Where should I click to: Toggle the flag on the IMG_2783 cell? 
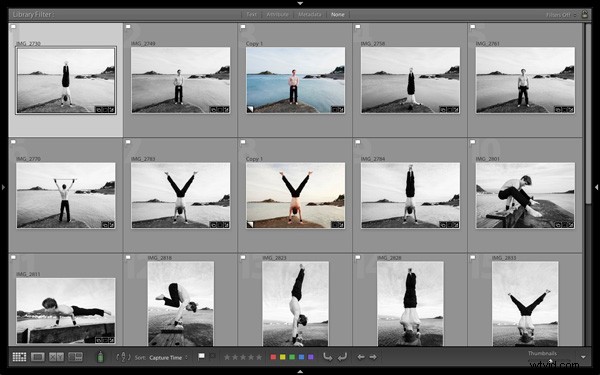tap(128, 142)
